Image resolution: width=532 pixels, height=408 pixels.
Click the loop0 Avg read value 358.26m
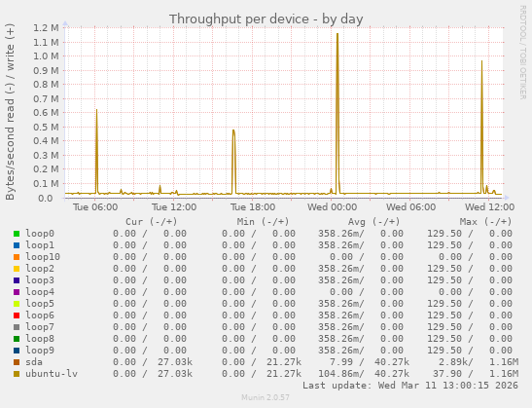[x=340, y=234]
